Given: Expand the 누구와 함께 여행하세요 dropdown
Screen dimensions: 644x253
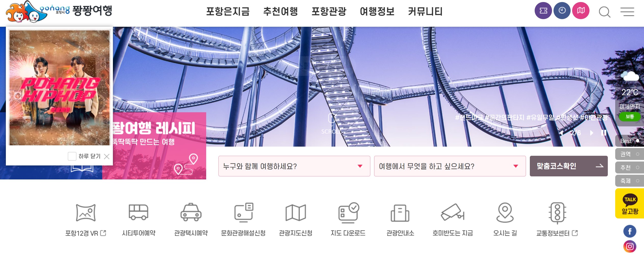Looking at the screenshot, I should point(294,166).
